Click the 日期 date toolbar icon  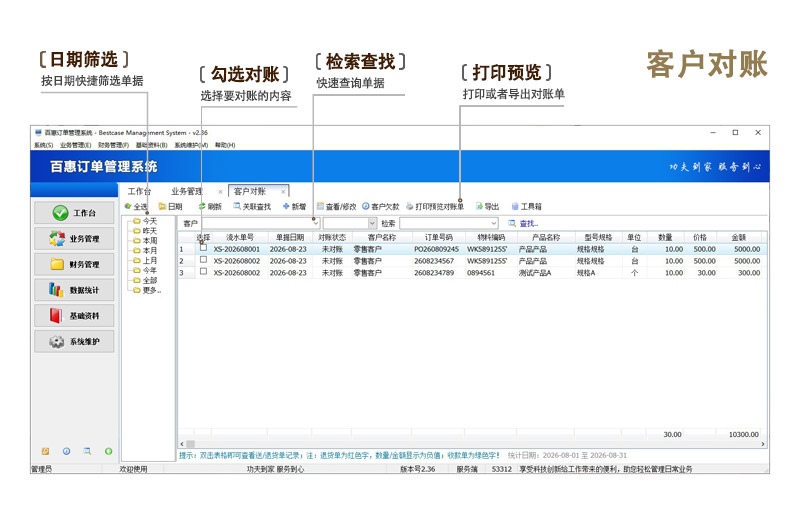[x=162, y=206]
